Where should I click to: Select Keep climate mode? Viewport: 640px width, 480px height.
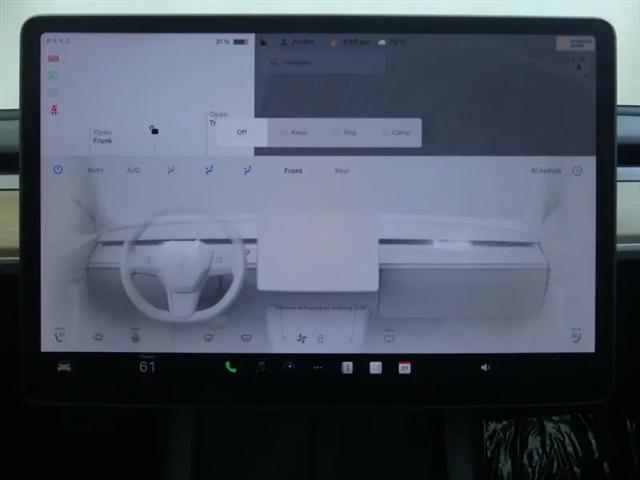(x=294, y=132)
